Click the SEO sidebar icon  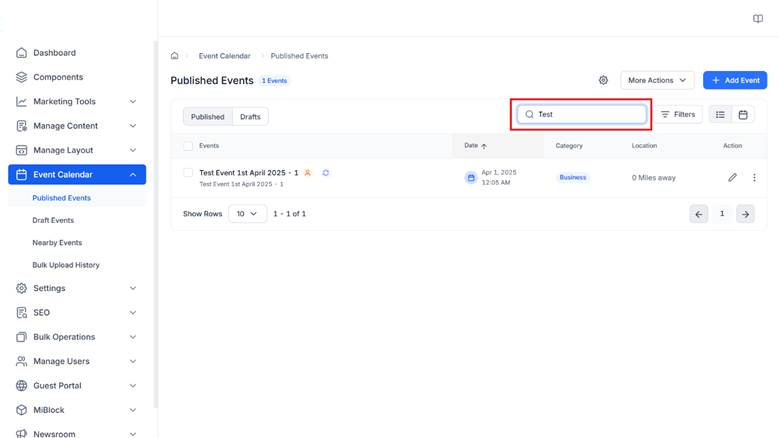[x=21, y=312]
